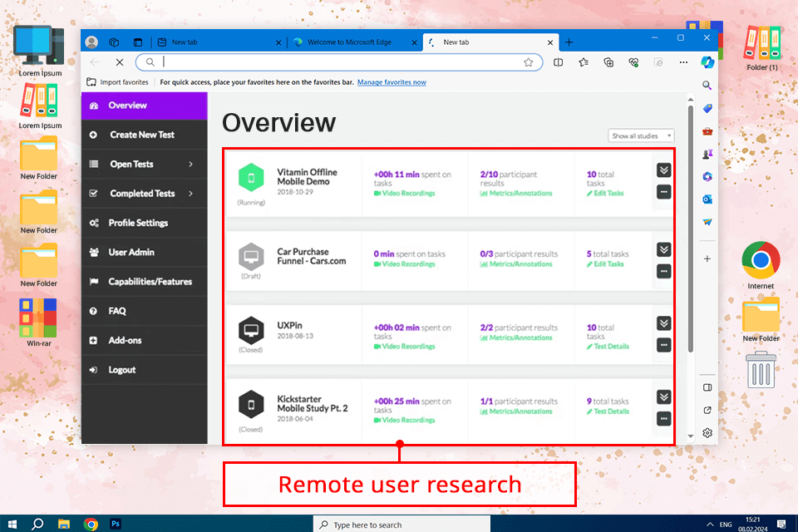Open Capabilities/Features in sidebar
Image resolution: width=798 pixels, height=532 pixels.
144,282
